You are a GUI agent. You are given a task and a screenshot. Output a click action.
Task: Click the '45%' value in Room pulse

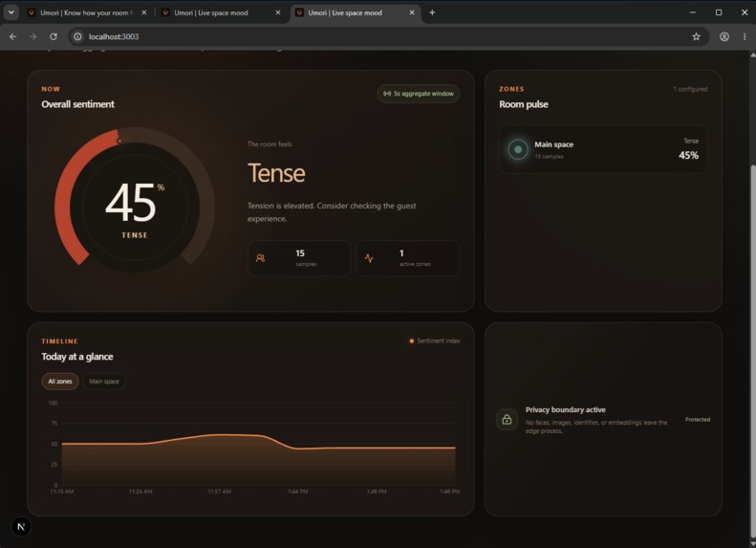tap(688, 155)
